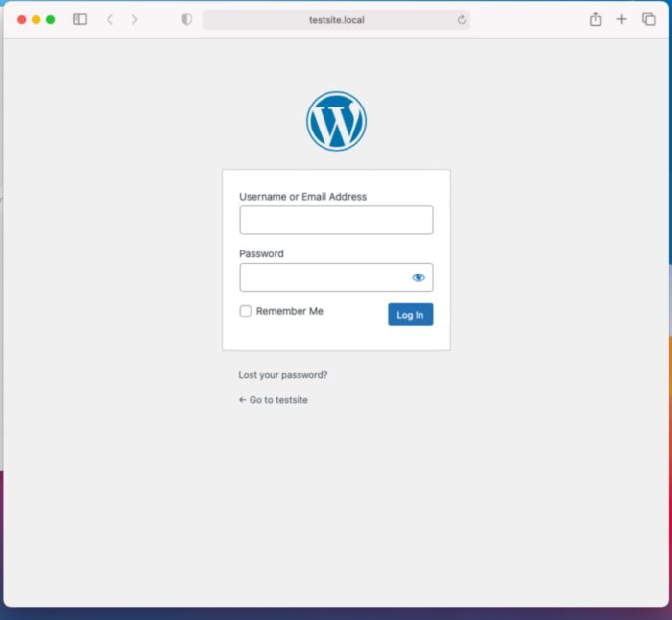Maximize the window with green button
This screenshot has height=620, width=672.
(51, 19)
